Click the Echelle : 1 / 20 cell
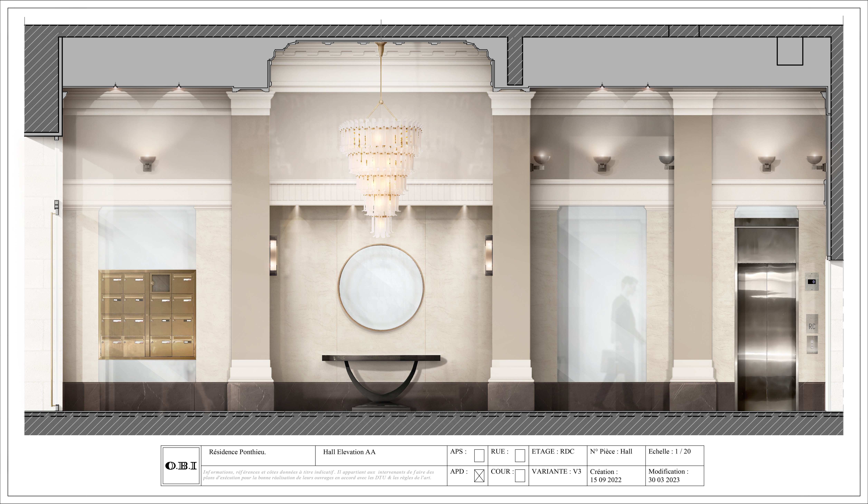Image resolution: width=868 pixels, height=504 pixels. pos(669,451)
